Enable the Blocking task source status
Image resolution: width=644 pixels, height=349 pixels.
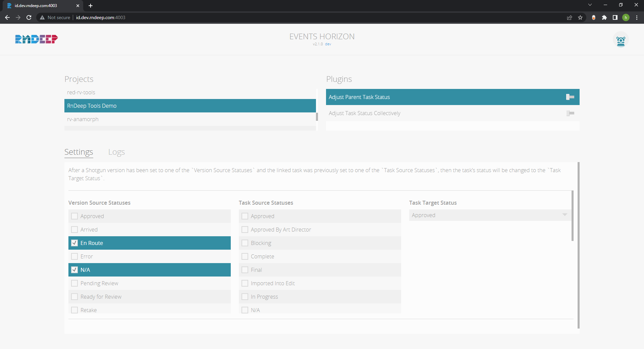(x=245, y=243)
